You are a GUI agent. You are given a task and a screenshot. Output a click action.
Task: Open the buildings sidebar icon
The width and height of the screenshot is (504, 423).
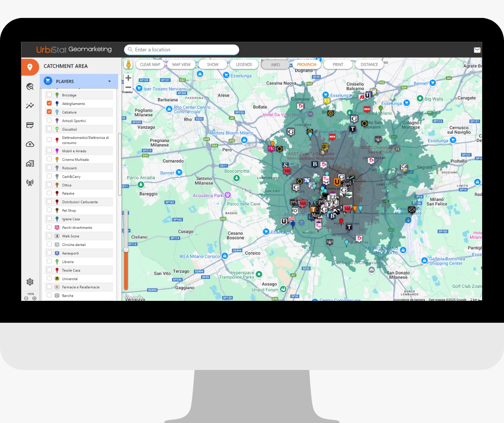(30, 164)
